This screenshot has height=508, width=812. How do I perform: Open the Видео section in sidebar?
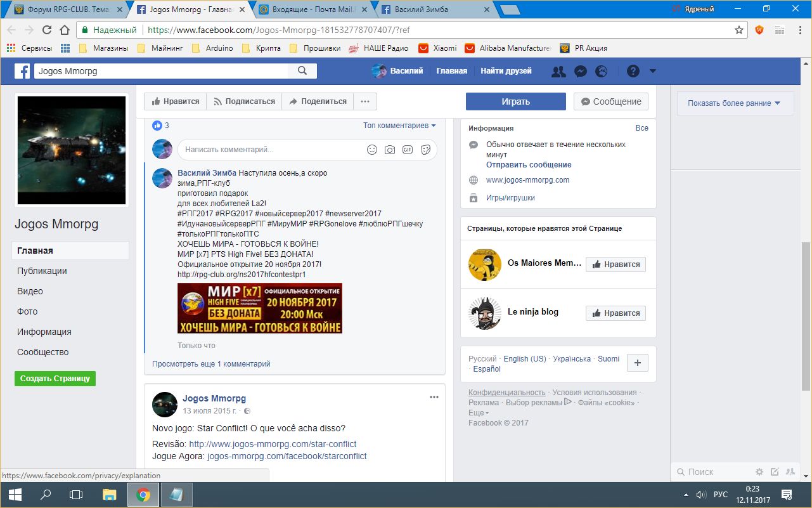pyautogui.click(x=30, y=291)
